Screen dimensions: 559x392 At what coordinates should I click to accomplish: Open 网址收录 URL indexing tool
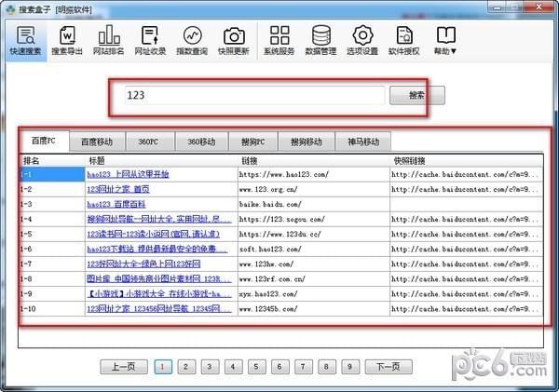pyautogui.click(x=150, y=40)
